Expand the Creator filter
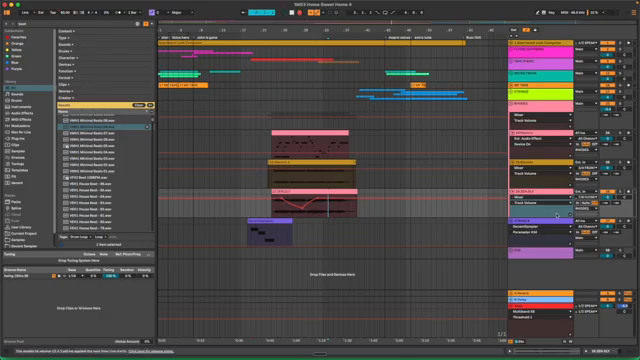The image size is (640, 360). point(66,98)
